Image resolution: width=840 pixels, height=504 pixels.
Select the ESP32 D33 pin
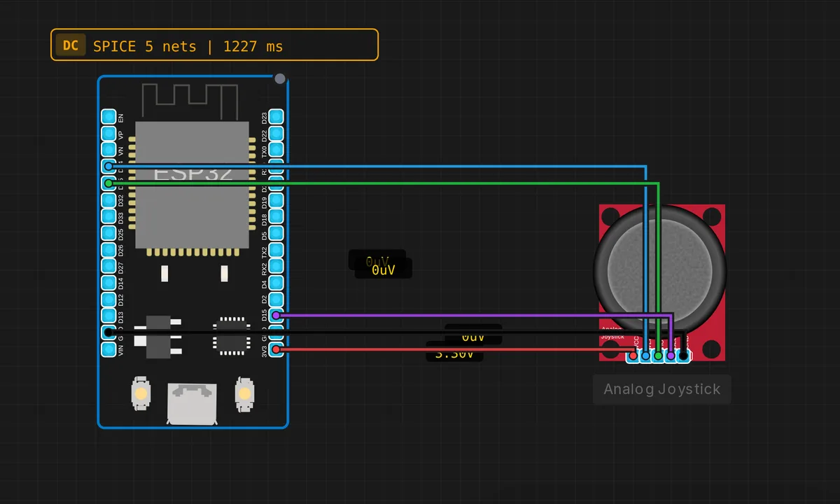[x=108, y=217]
